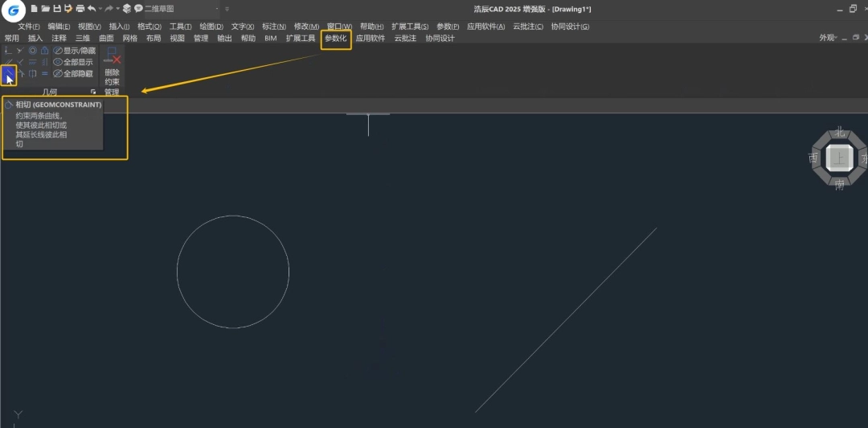This screenshot has width=868, height=428.
Task: Switch to the 参数化 ribbon tab
Action: pos(336,39)
